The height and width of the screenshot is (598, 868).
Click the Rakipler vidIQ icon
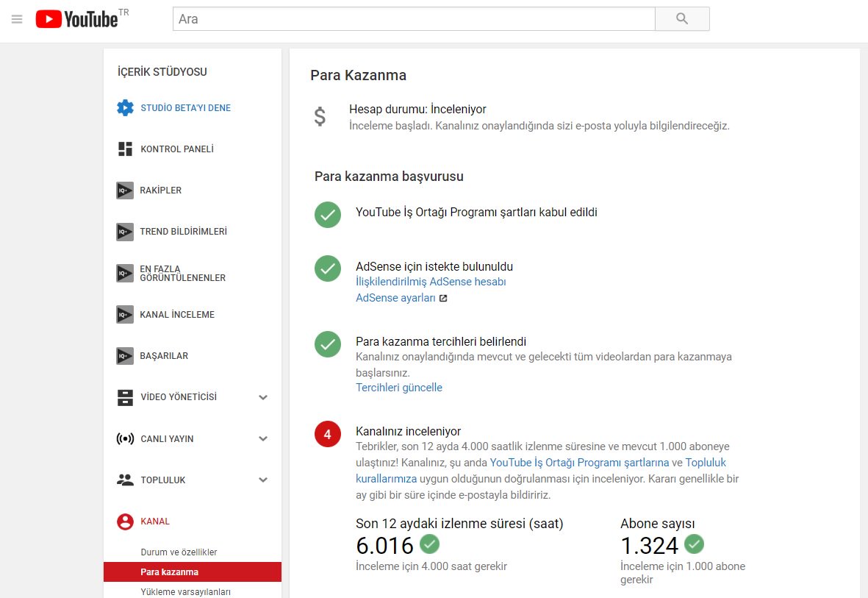click(124, 190)
